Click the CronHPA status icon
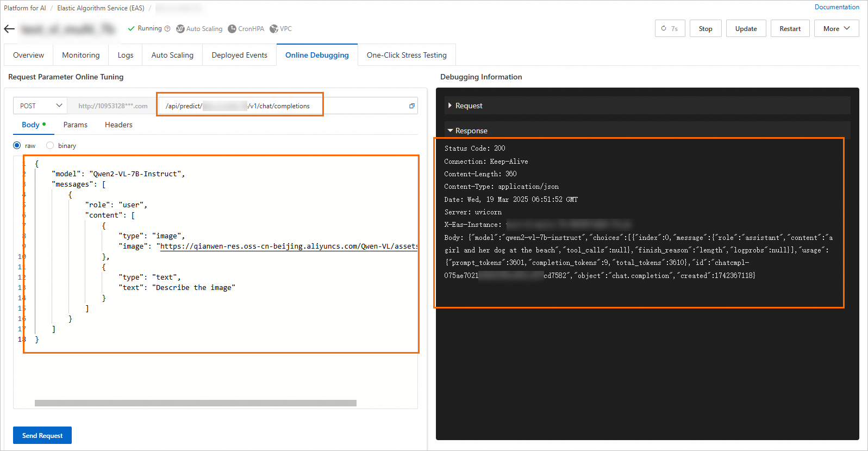 point(232,29)
